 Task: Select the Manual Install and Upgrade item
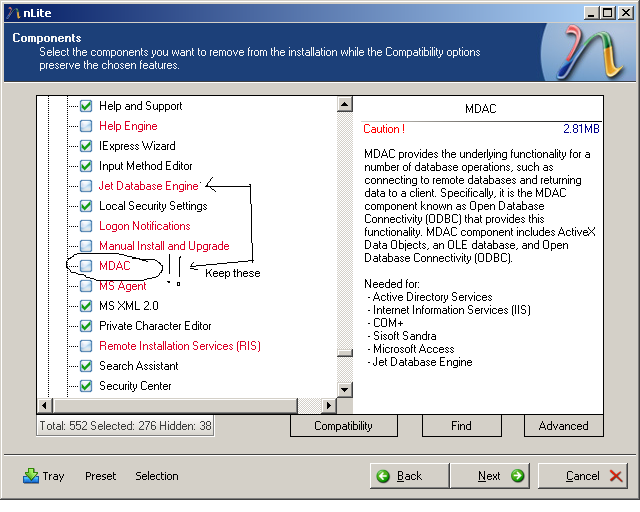coord(164,246)
